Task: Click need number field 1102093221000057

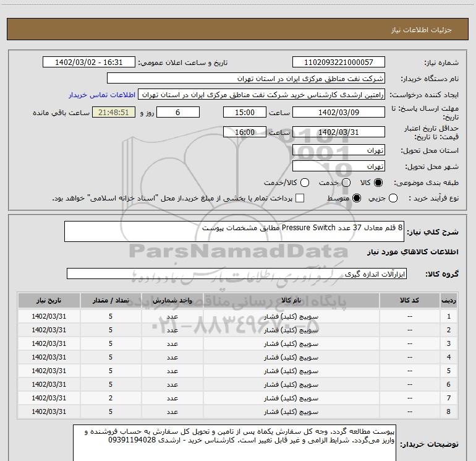Action: 339,62
